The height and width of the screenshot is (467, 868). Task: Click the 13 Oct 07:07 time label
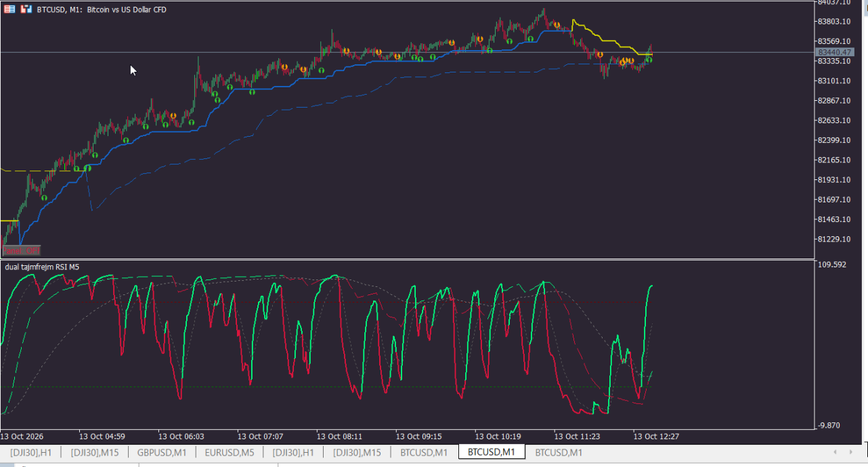[x=261, y=437]
